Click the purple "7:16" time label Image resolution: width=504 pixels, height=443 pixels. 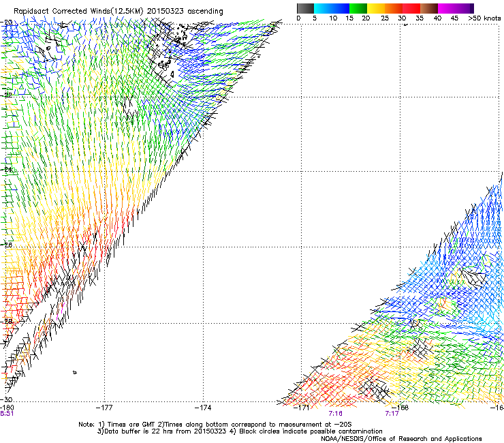(x=335, y=414)
